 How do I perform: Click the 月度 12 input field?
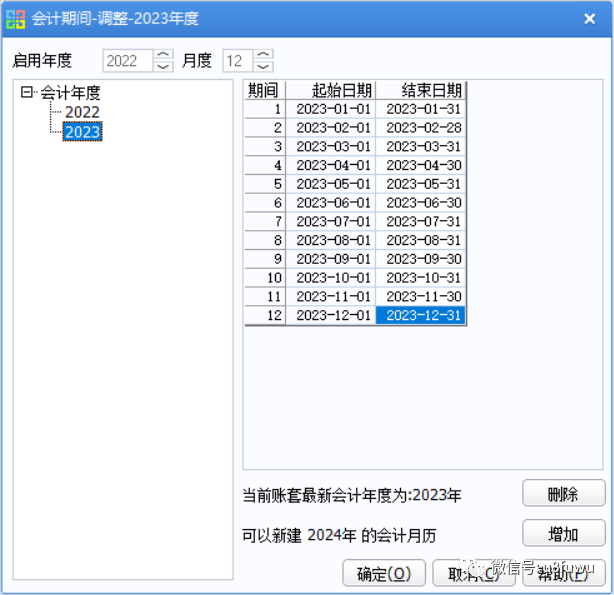238,61
